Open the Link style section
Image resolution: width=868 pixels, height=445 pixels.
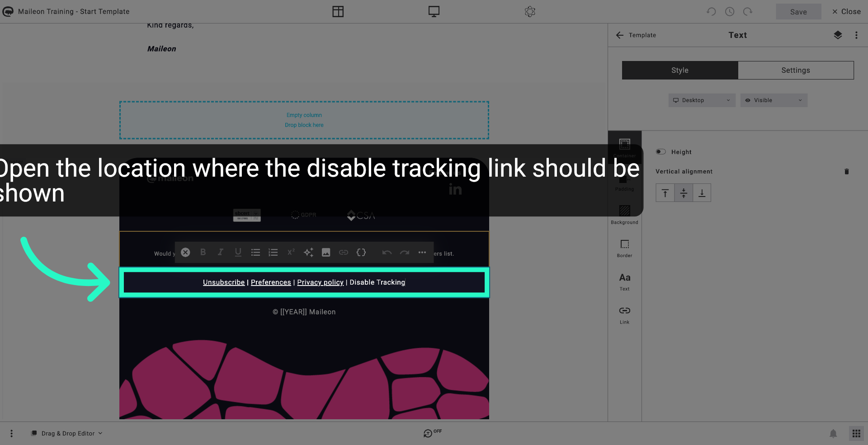pyautogui.click(x=625, y=315)
